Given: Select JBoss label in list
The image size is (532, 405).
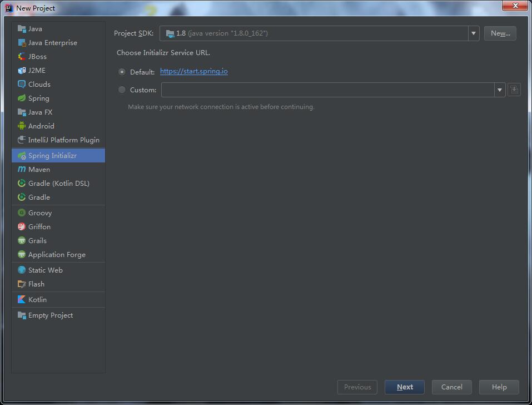Looking at the screenshot, I should pos(37,57).
